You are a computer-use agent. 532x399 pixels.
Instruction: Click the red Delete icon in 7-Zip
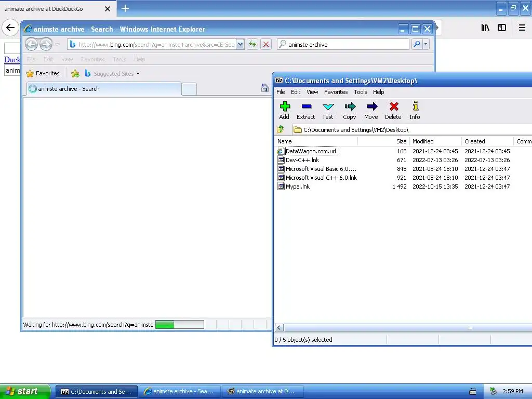[393, 111]
